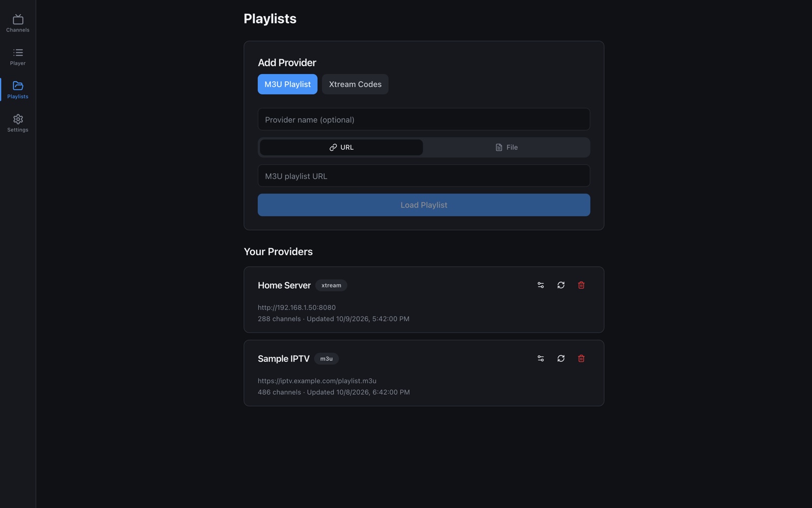812x508 pixels.
Task: Refresh the Sample IPTV provider
Action: [561, 359]
